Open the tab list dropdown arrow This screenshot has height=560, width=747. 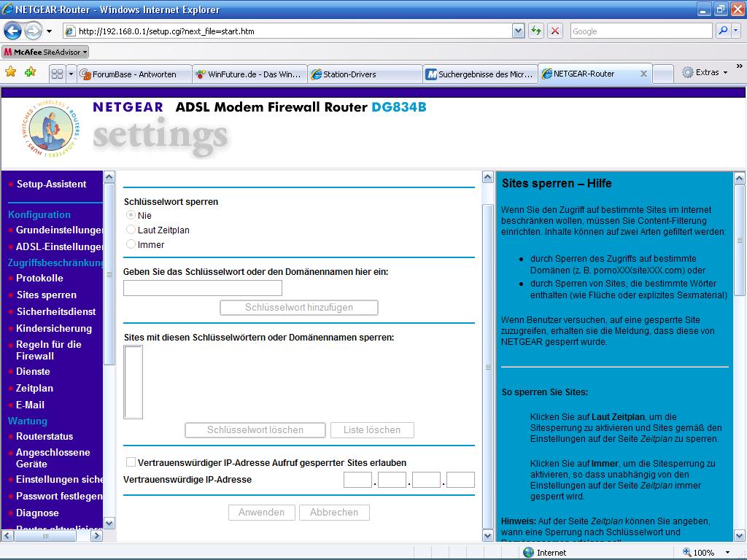(x=71, y=74)
